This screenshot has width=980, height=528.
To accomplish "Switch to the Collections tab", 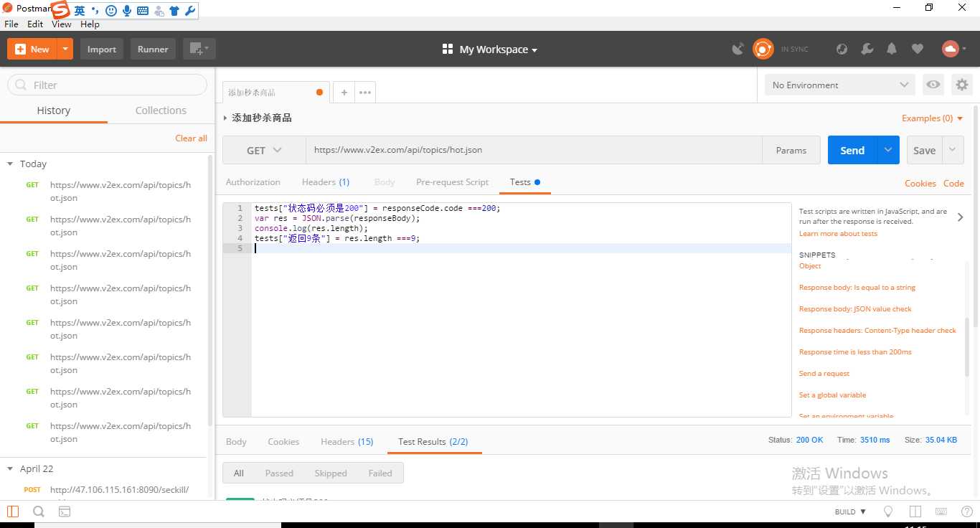I will pos(161,110).
